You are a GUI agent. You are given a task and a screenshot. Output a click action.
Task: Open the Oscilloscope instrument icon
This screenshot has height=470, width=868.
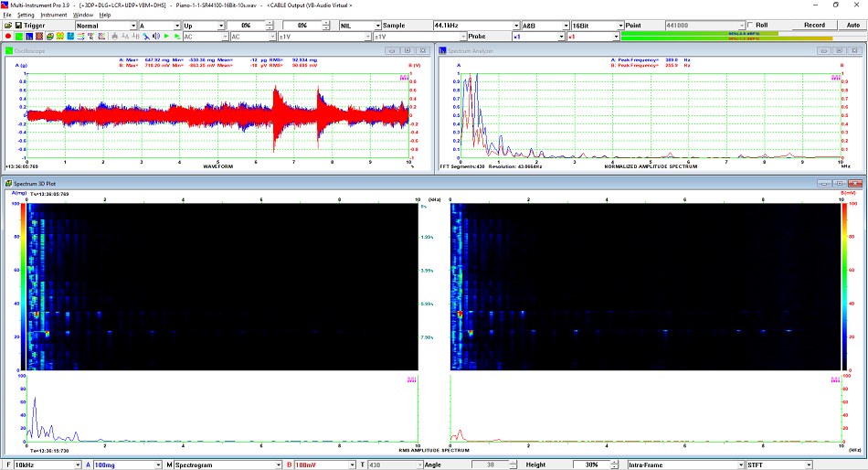click(18, 37)
